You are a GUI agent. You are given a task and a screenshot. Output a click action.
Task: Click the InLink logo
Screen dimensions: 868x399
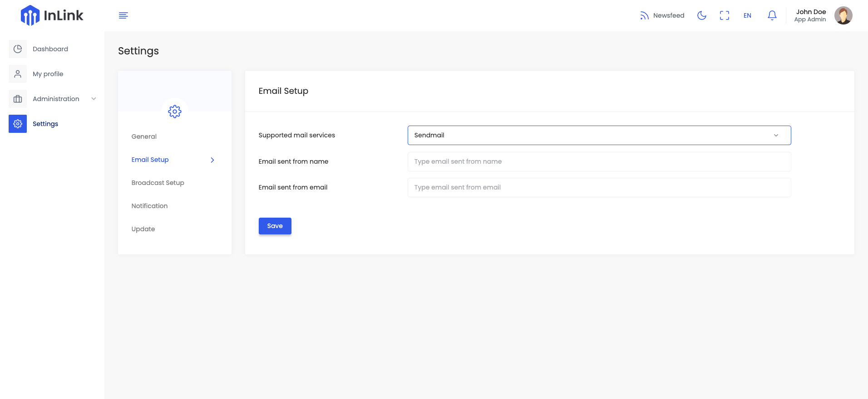click(52, 15)
